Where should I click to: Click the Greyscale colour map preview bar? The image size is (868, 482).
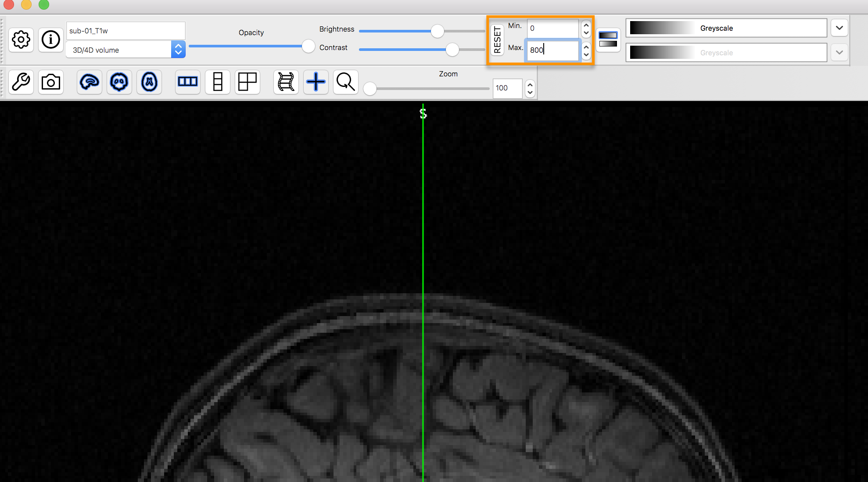[727, 28]
